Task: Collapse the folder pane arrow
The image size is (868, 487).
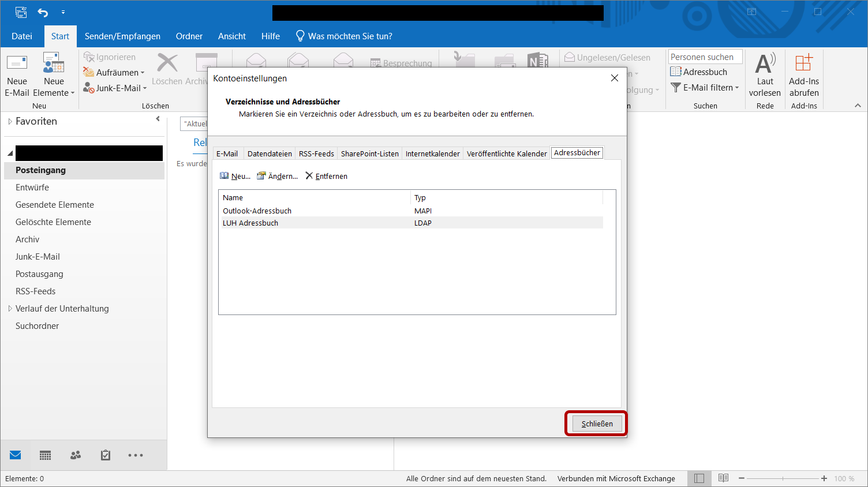Action: coord(158,119)
